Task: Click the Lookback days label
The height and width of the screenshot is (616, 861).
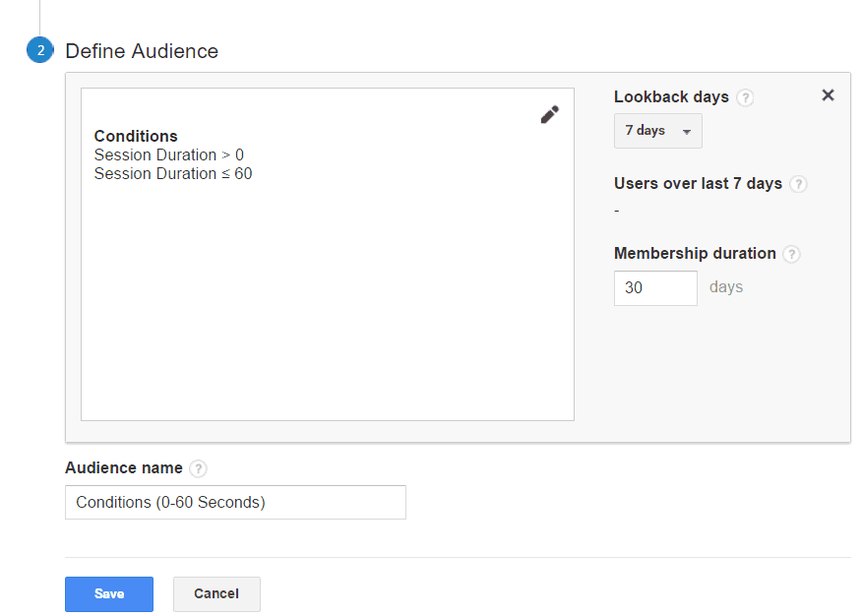Action: 671,97
